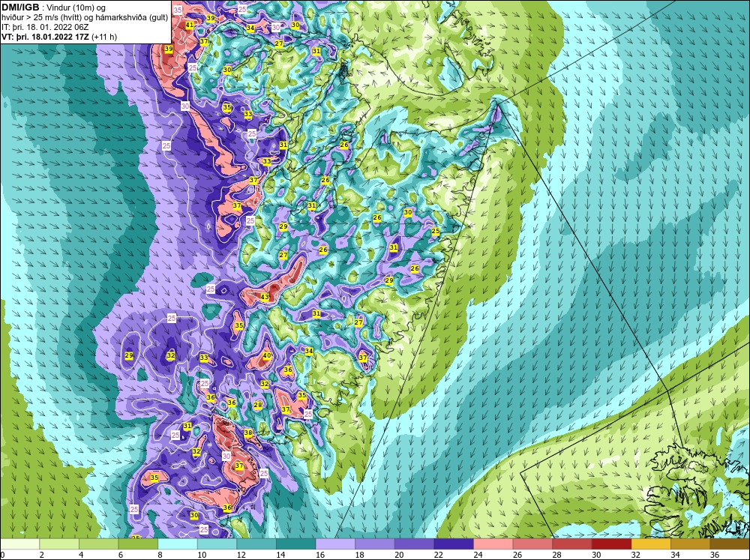Pick the 28–30 red legend swatch
The height and width of the screenshot is (560, 750).
[x=572, y=544]
